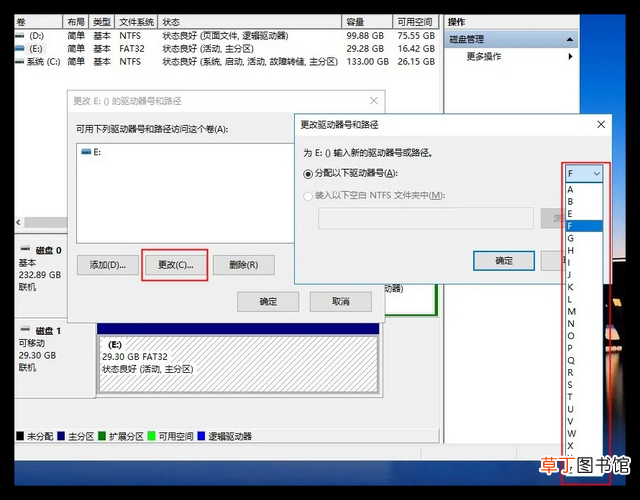640x500 pixels.
Task: Choose drive letter U from list
Action: [584, 409]
